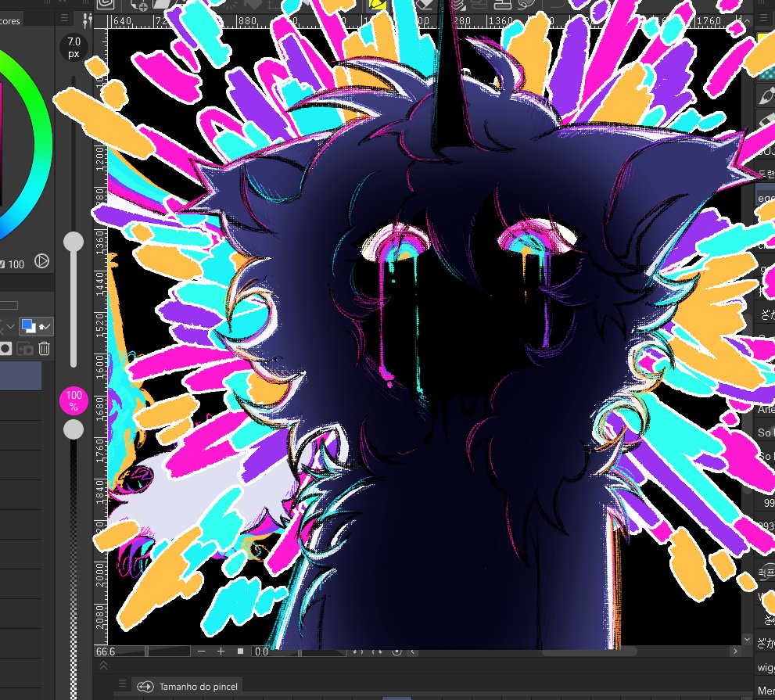Expand the panel with double chevron up
The image size is (775, 700).
[x=103, y=666]
